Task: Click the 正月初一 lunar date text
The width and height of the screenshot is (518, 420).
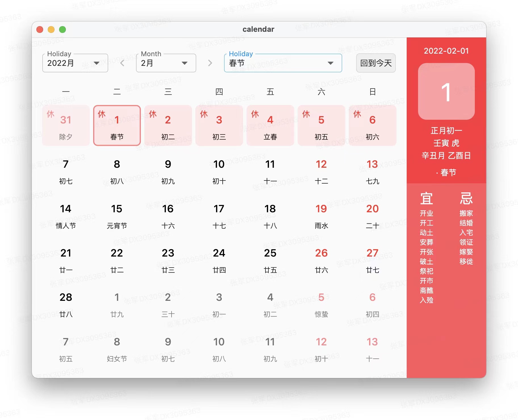Action: point(446,131)
